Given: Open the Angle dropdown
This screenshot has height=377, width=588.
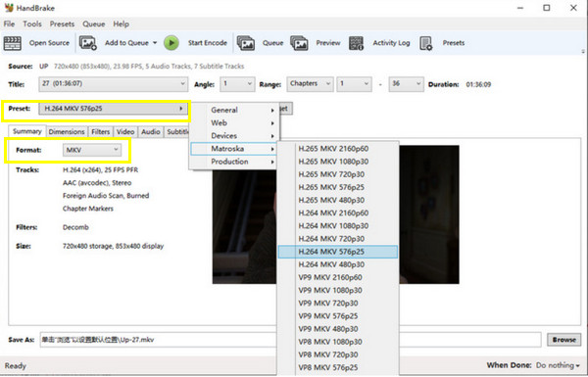Looking at the screenshot, I should 237,84.
